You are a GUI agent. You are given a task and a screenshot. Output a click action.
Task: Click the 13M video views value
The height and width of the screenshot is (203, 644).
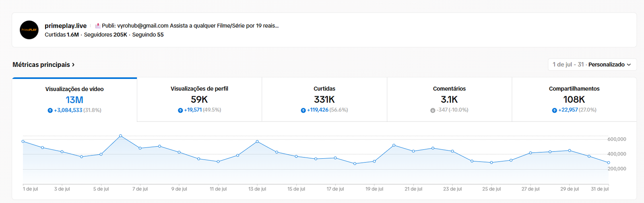click(x=74, y=100)
